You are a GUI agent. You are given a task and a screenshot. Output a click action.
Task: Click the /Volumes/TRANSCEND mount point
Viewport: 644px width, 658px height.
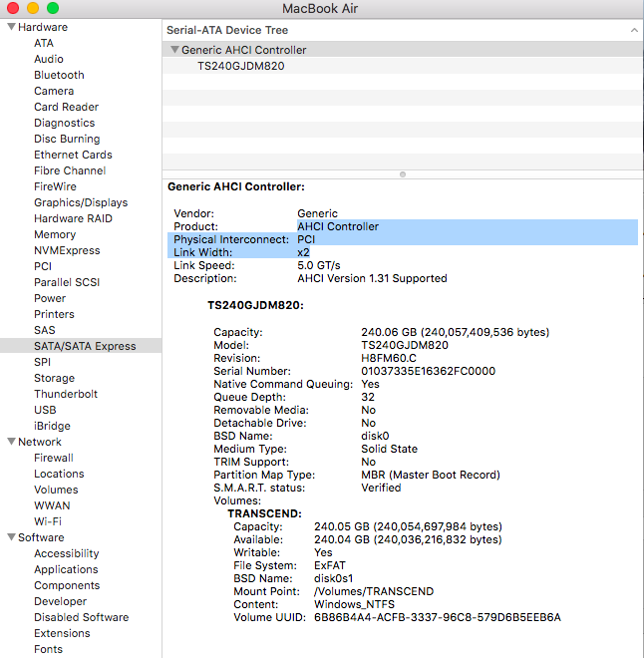pos(374,591)
